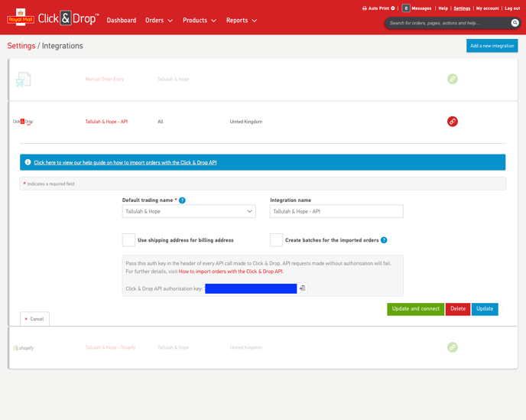This screenshot has width=526, height=420.
Task: Click United Kingdom in the Shopify row
Action: [246, 347]
